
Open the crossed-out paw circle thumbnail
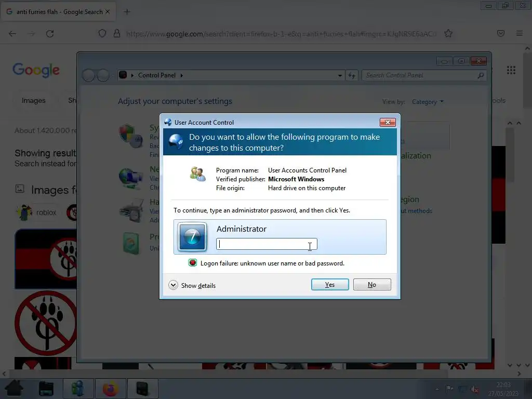point(46,323)
